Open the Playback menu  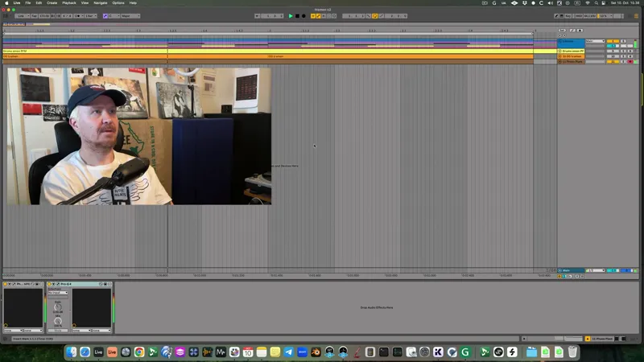[69, 3]
